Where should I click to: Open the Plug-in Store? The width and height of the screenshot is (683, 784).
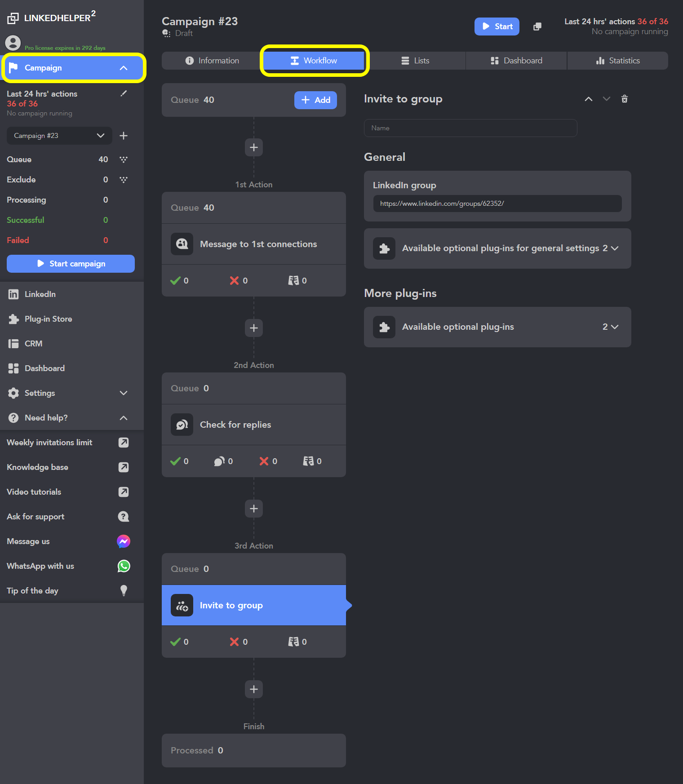click(x=72, y=319)
